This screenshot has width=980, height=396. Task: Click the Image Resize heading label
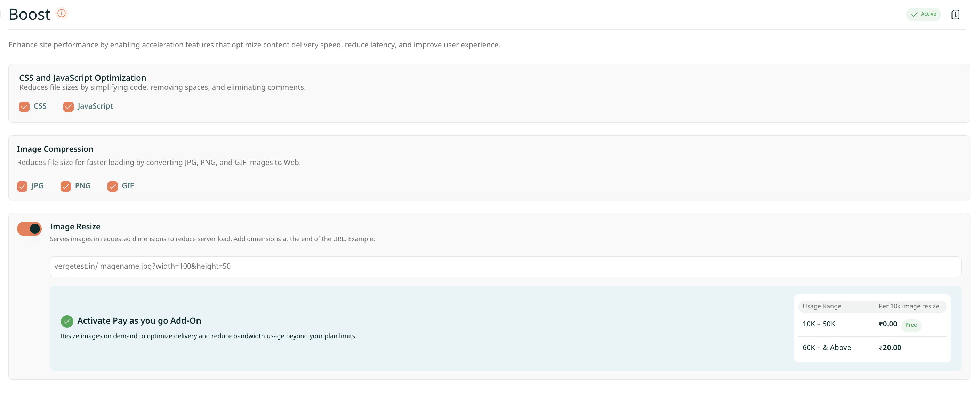click(x=75, y=227)
